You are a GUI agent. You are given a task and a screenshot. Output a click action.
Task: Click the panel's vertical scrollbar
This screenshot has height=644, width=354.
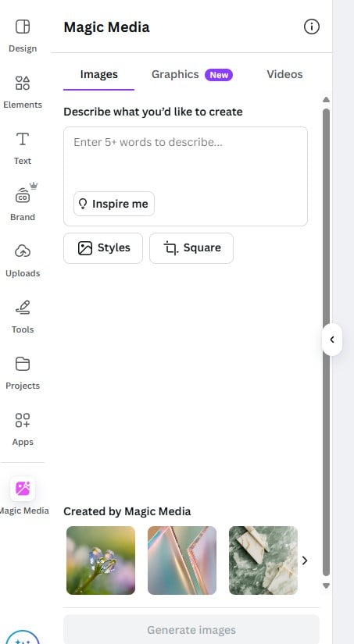click(326, 342)
